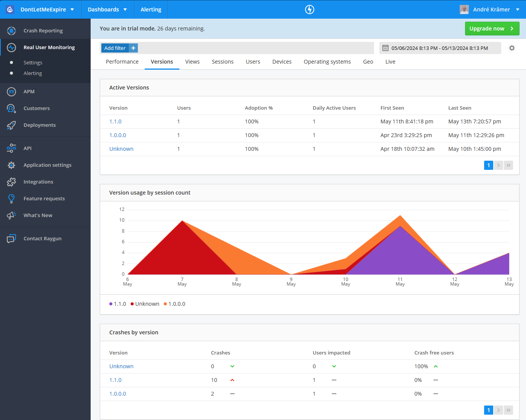Click the 1.0.0.0 legend color dot
Image resolution: width=526 pixels, height=420 pixels.
tap(165, 303)
